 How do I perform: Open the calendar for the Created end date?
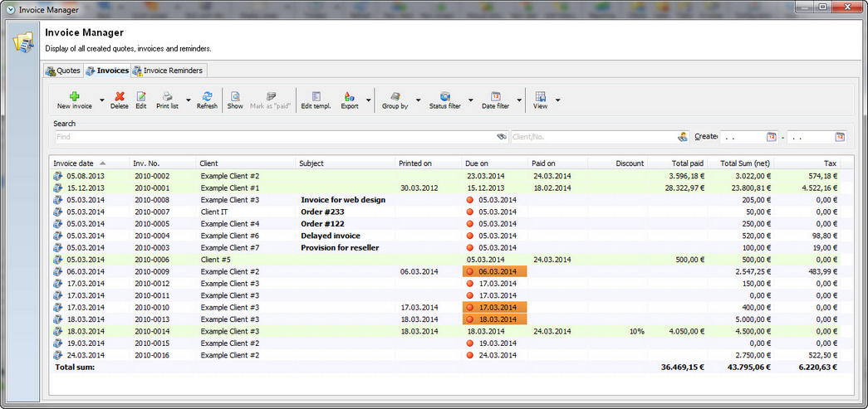(840, 137)
